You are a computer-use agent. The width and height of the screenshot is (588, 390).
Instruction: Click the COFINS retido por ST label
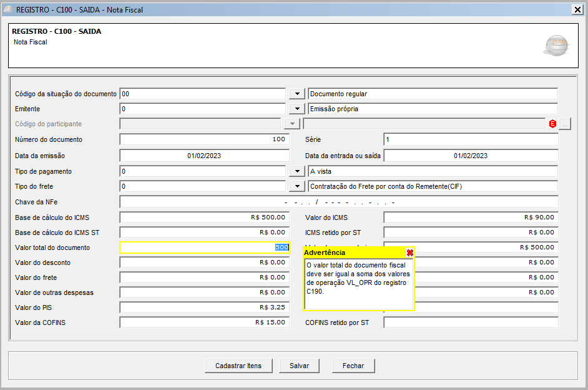click(337, 322)
